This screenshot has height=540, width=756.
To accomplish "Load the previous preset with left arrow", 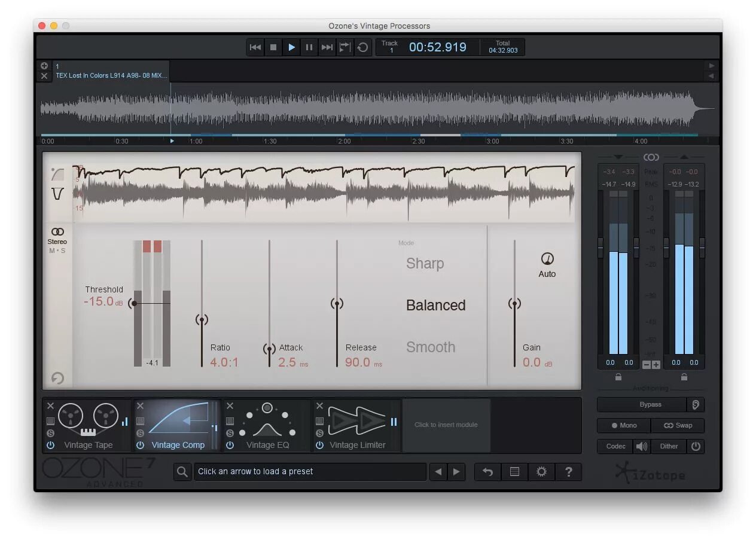I will (438, 472).
